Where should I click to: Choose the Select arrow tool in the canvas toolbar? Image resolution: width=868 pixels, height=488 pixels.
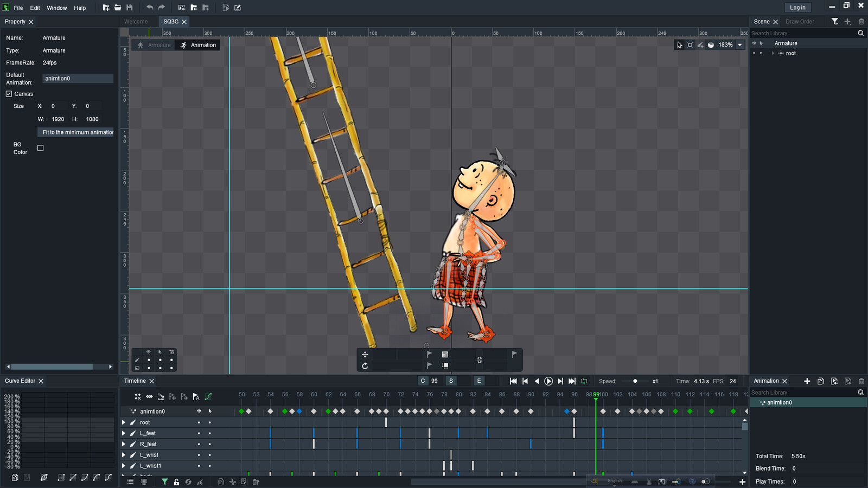tap(679, 45)
